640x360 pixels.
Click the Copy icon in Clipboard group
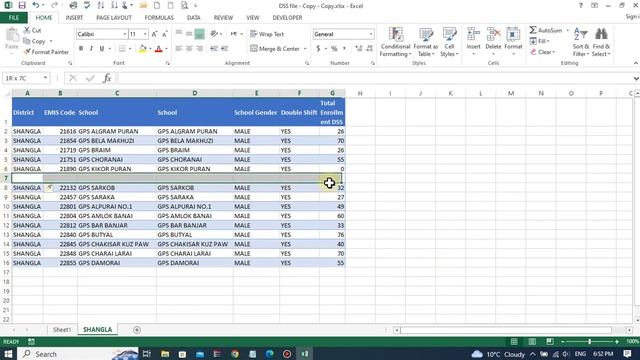[x=27, y=41]
